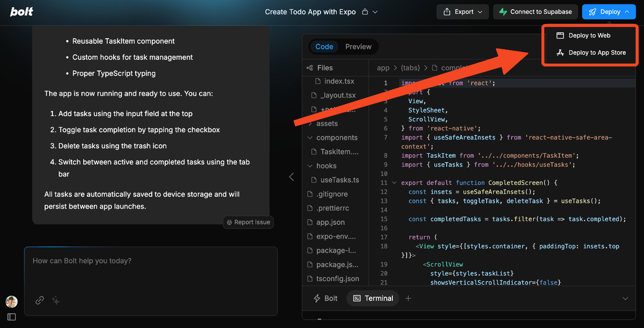The height and width of the screenshot is (328, 644).
Task: Switch to the Code tab
Action: coord(324,47)
